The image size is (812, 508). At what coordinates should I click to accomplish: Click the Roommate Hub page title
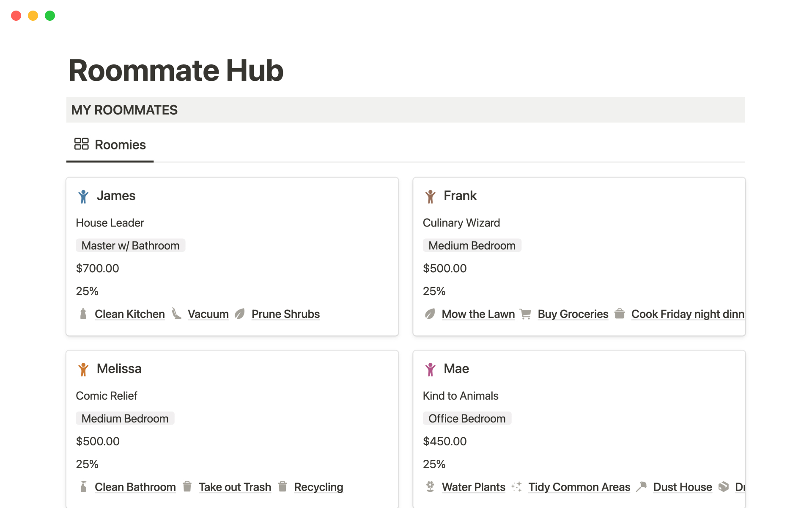click(x=176, y=70)
